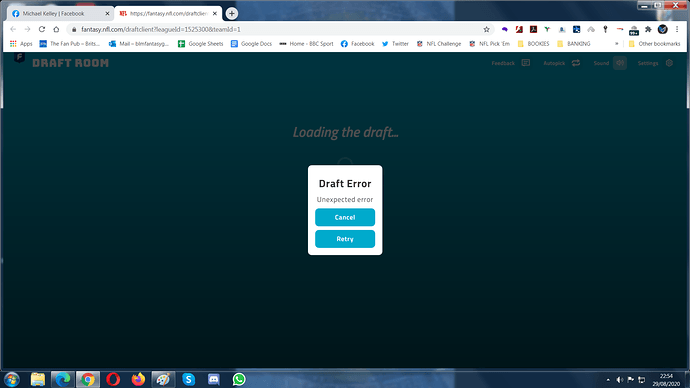Viewport: 690px width, 388px height.
Task: Open Discord from the taskbar
Action: pos(213,379)
